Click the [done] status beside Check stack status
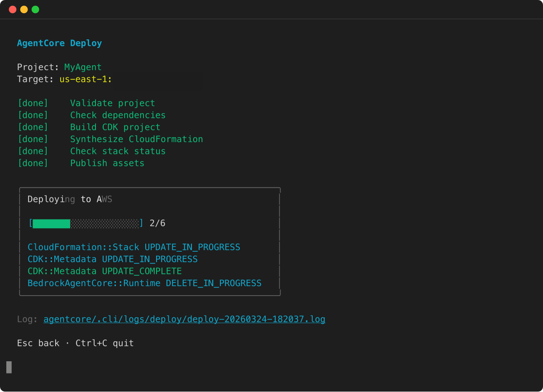This screenshot has width=543, height=392. tap(33, 151)
